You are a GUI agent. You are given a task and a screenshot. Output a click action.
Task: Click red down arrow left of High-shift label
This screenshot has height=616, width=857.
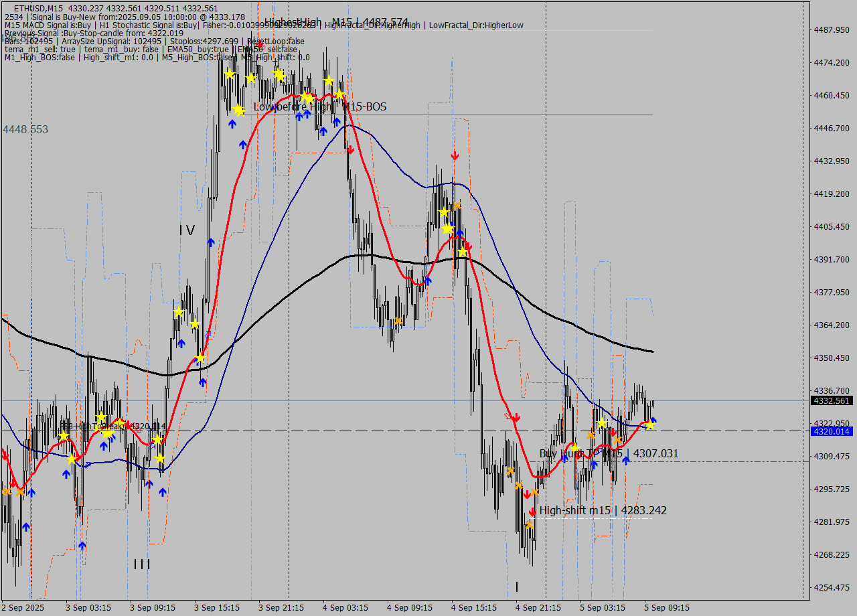[x=532, y=512]
